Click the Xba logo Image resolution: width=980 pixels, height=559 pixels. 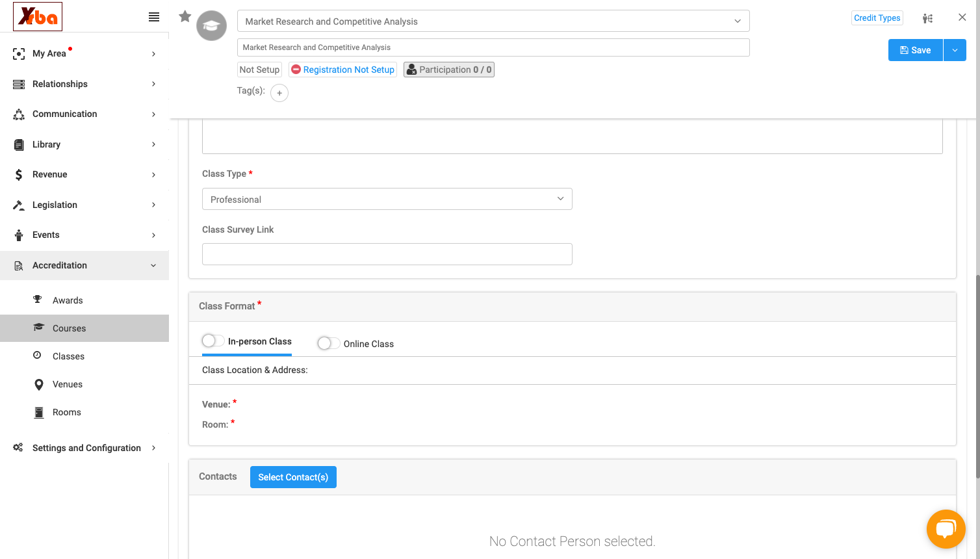point(38,16)
